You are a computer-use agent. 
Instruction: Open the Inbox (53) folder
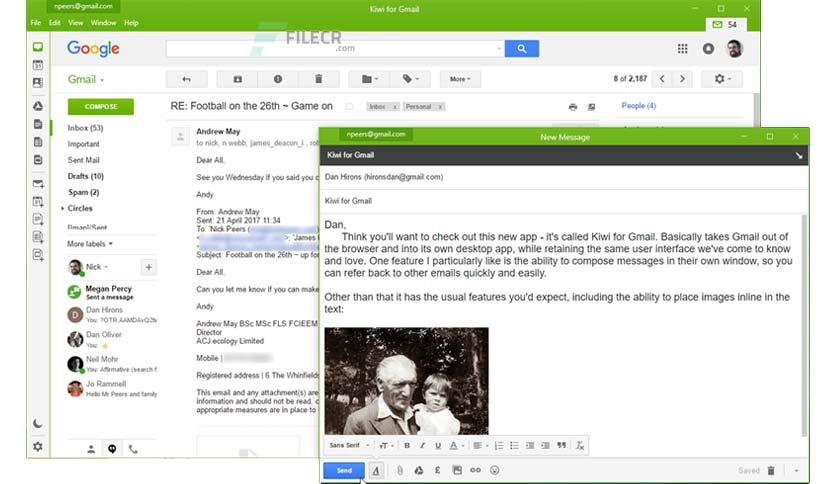click(85, 128)
